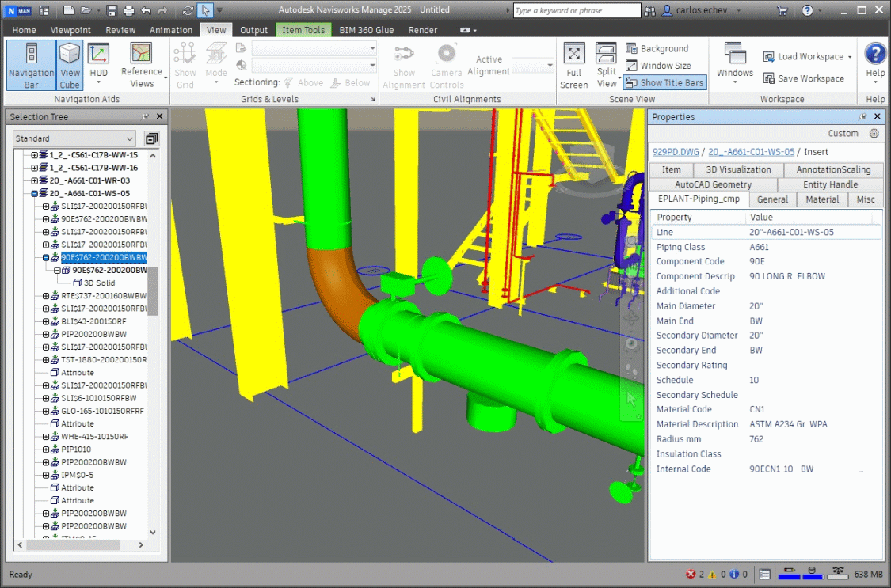Click the binoculars search icon
891x588 pixels.
[650, 10]
